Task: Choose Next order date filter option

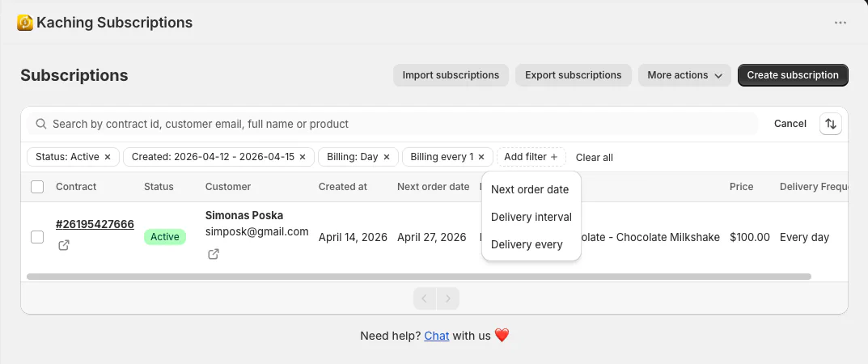Action: pos(531,189)
